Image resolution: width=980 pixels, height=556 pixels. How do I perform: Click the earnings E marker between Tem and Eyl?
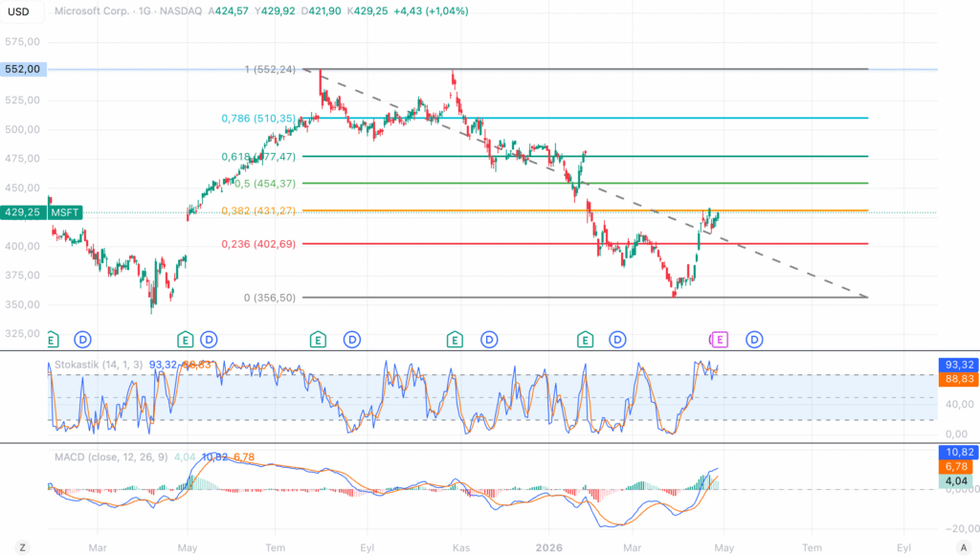(x=318, y=339)
